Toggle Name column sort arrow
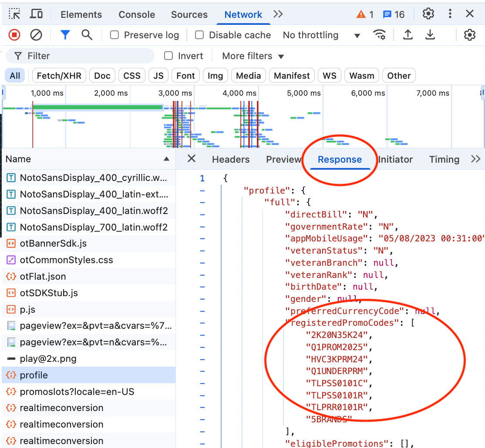Screen dimensions: 485x448 coord(166,159)
